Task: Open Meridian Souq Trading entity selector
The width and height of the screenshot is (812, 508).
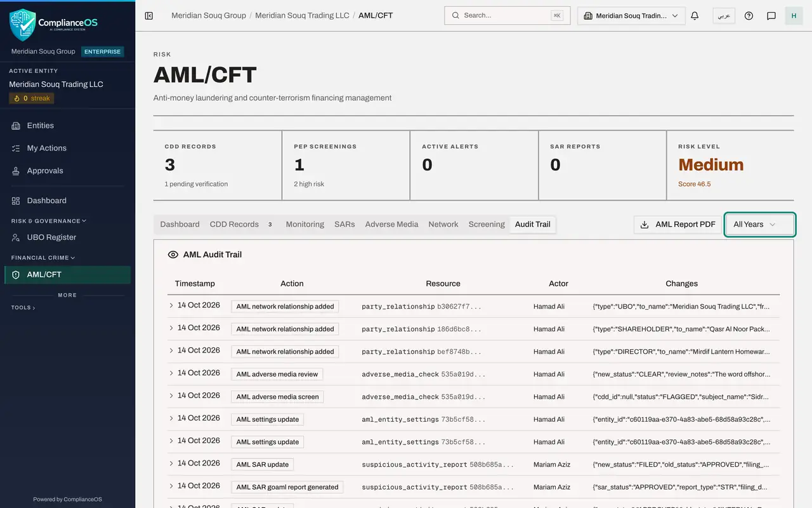Action: pos(631,15)
